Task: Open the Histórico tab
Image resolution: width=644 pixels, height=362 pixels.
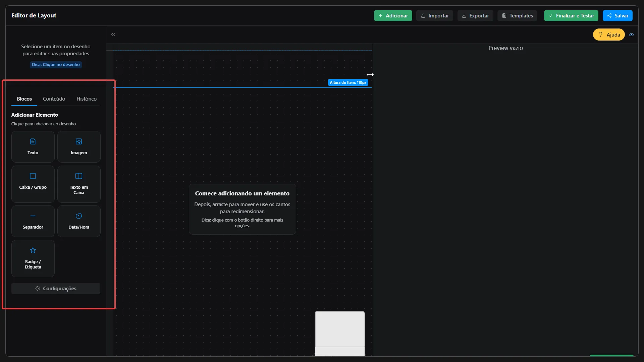Action: click(x=86, y=99)
